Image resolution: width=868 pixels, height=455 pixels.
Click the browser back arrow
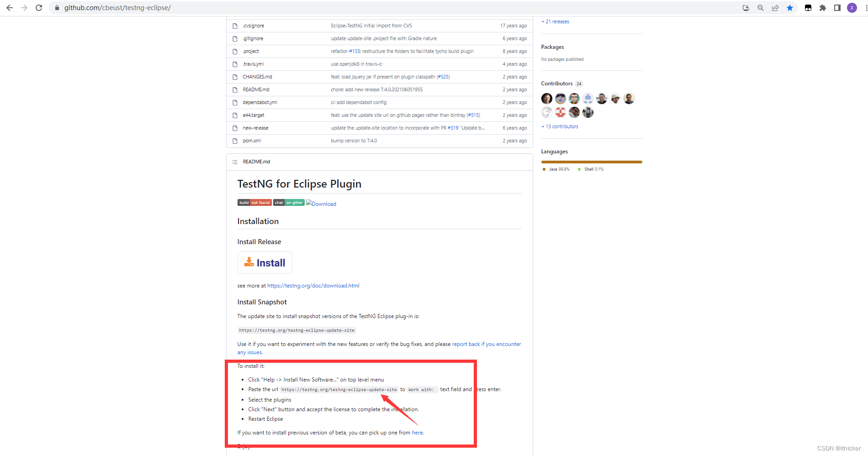[10, 8]
